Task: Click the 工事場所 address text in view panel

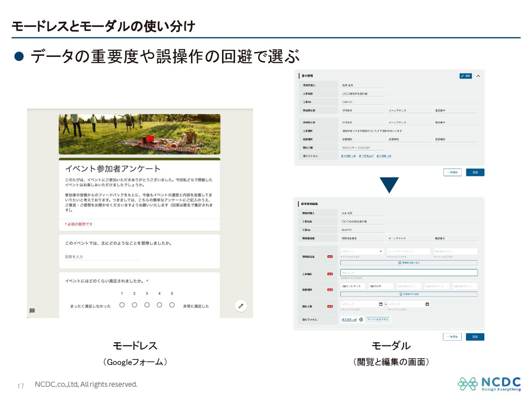Action: [x=372, y=131]
